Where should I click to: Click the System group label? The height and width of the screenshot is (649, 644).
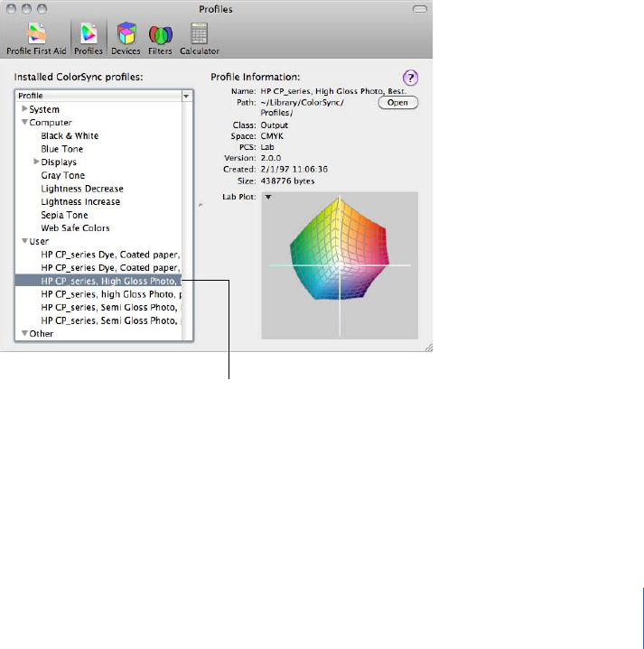tap(44, 109)
